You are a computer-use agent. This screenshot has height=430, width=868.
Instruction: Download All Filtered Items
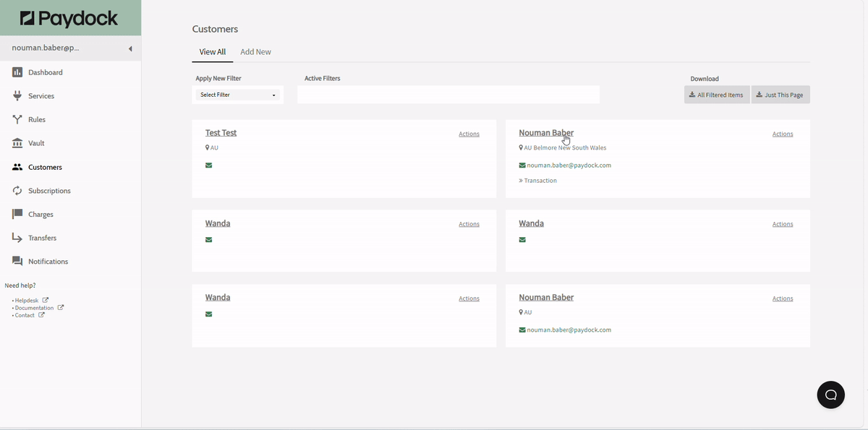click(716, 95)
